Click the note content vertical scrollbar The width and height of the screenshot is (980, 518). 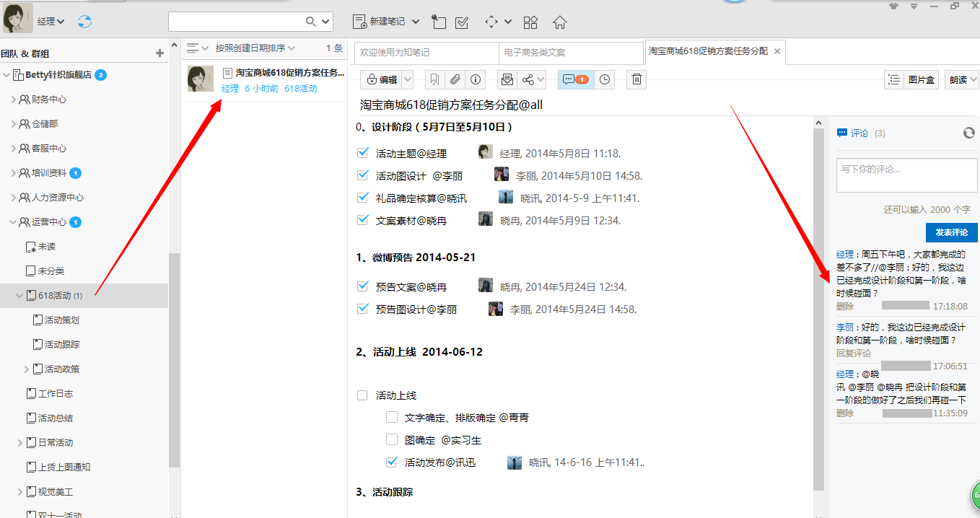pyautogui.click(x=818, y=310)
